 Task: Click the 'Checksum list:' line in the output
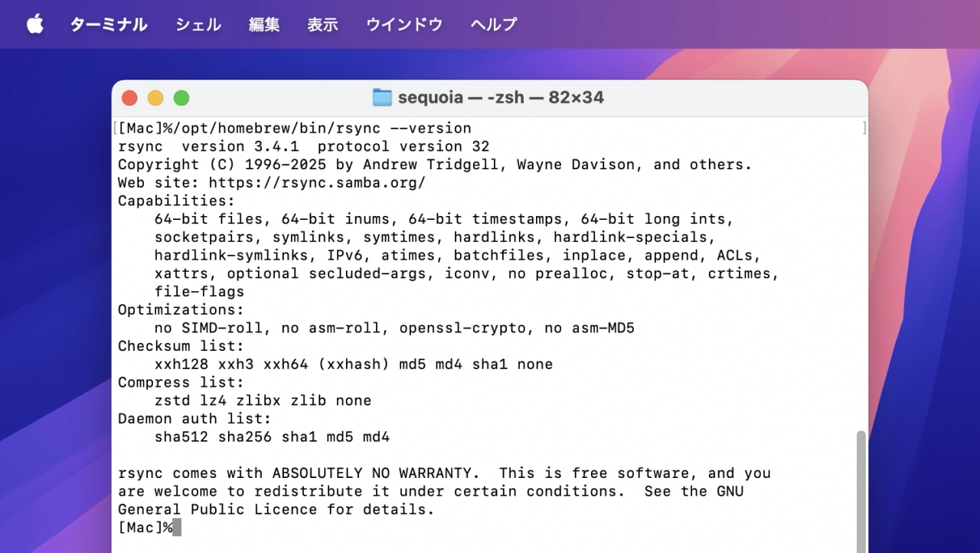(181, 346)
